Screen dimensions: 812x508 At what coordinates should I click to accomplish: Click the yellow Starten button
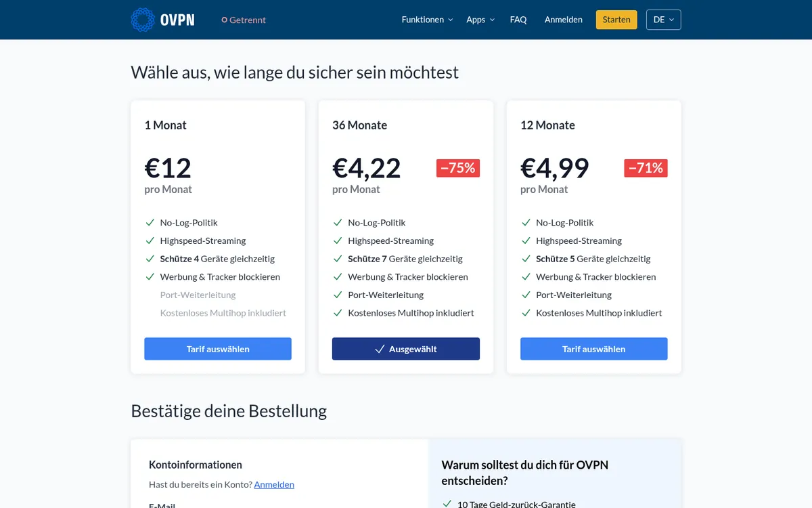(616, 20)
